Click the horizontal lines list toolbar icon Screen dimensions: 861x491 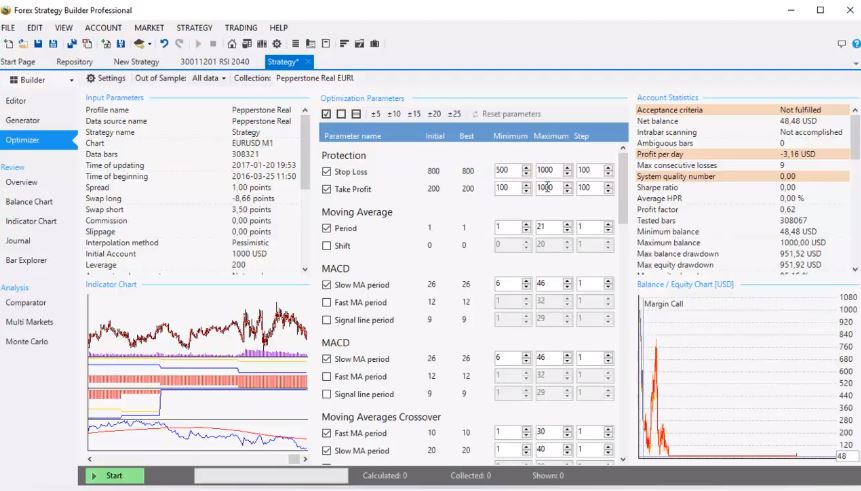point(295,44)
